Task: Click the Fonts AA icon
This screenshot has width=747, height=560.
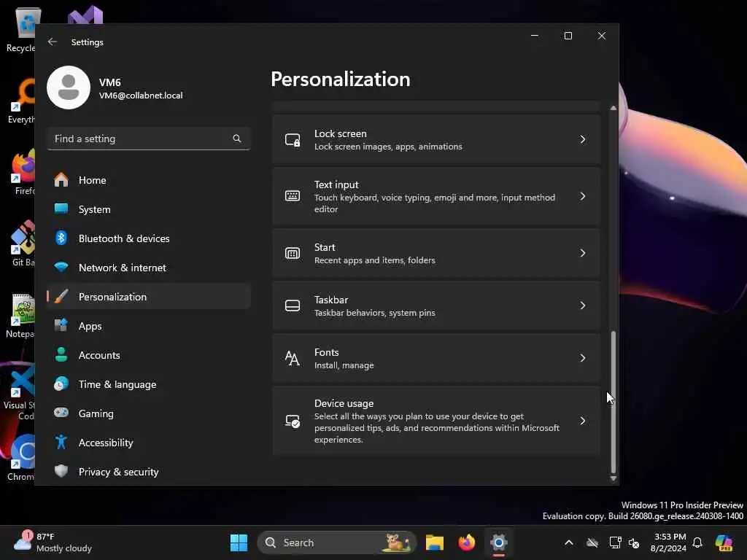Action: pyautogui.click(x=292, y=358)
